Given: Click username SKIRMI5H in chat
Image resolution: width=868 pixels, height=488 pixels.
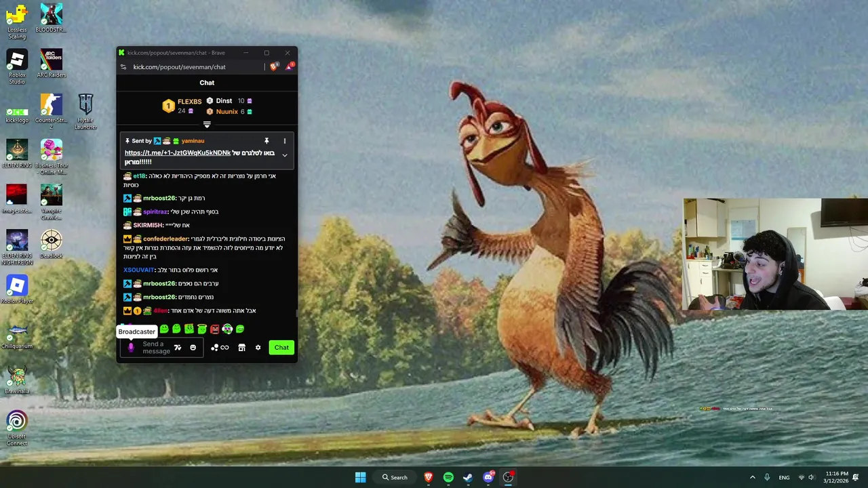Looking at the screenshot, I should tap(148, 225).
